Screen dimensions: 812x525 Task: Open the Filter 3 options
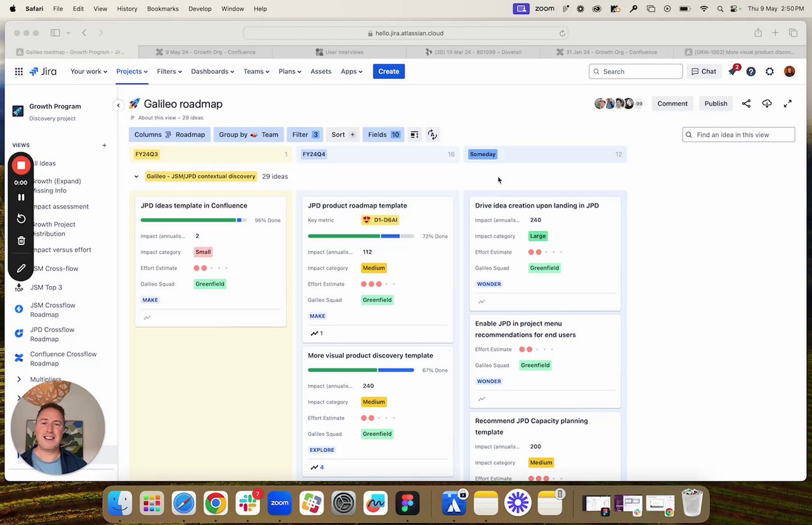coord(305,135)
